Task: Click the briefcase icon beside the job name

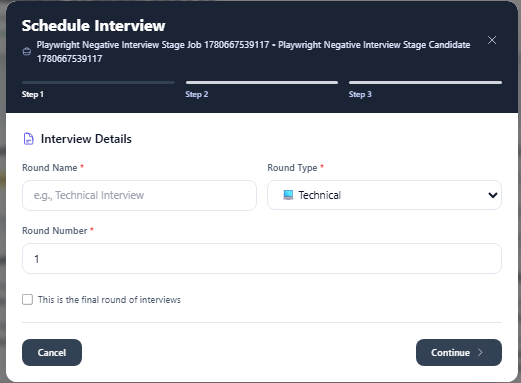Action: tap(27, 52)
